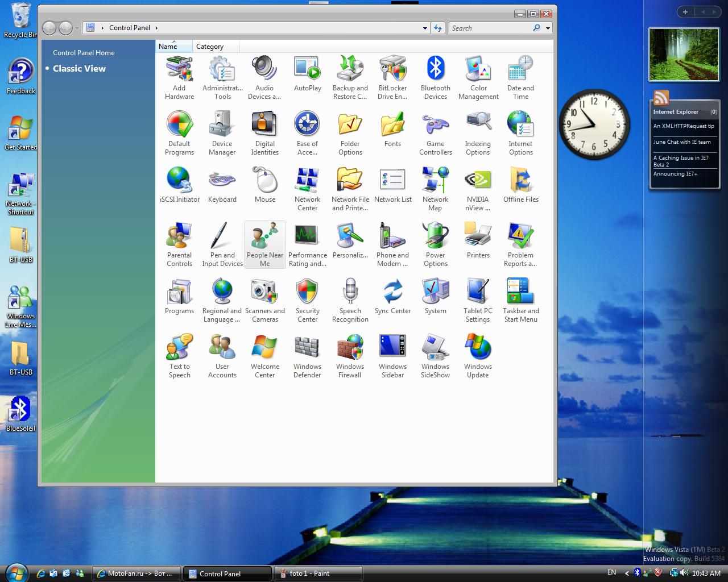Screen dimensions: 728x582
Task: Open Default Programs
Action: click(179, 134)
